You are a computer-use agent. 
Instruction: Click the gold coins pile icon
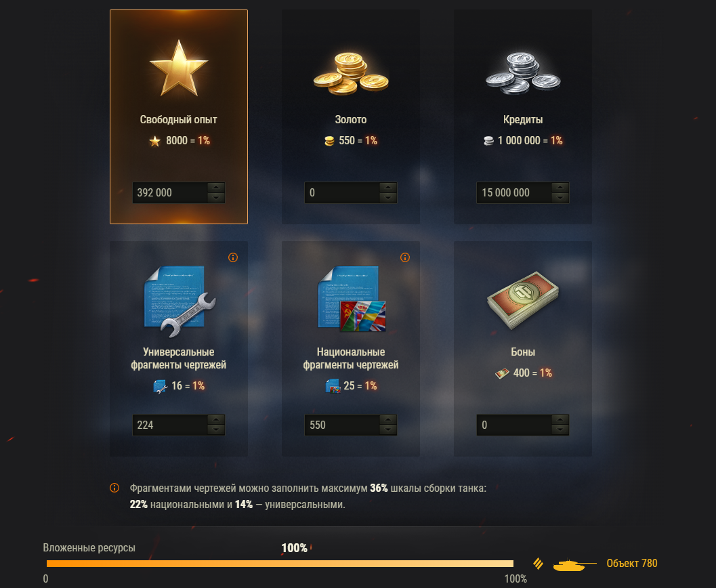coord(351,73)
